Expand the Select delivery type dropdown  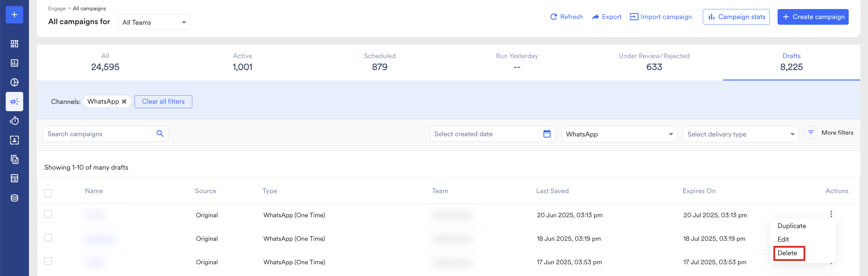pyautogui.click(x=741, y=134)
